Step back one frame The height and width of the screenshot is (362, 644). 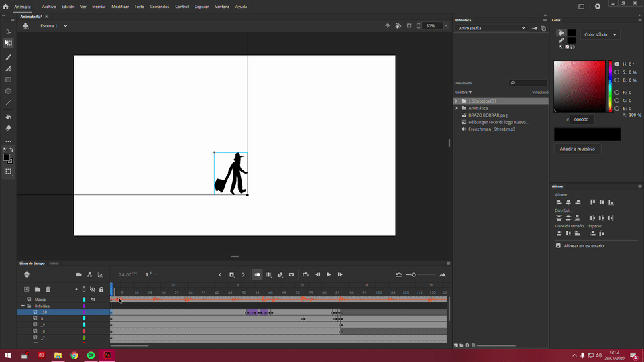[x=317, y=275]
